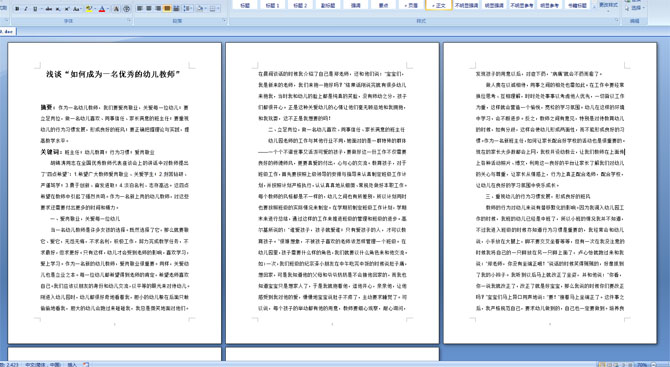Open the paragraph dialog launcher

(224, 20)
